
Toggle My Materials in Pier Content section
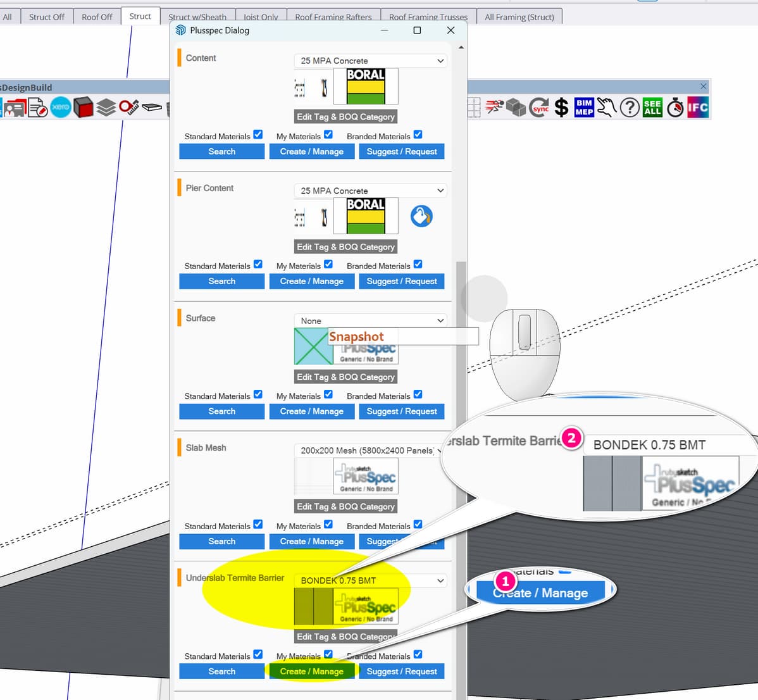click(x=328, y=264)
